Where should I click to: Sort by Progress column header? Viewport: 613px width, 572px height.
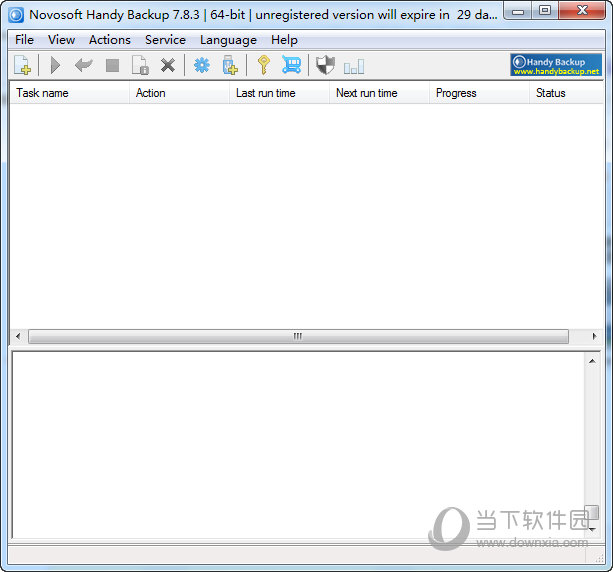coord(479,93)
